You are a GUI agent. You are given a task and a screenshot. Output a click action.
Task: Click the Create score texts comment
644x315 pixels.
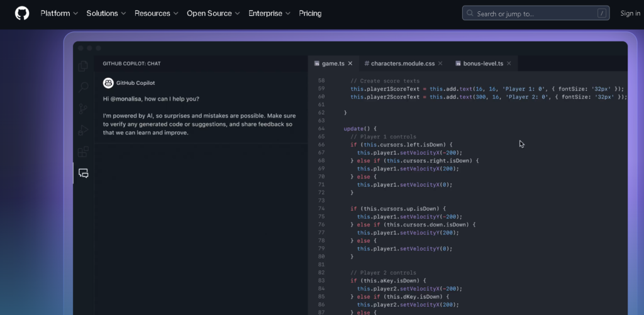click(x=385, y=81)
